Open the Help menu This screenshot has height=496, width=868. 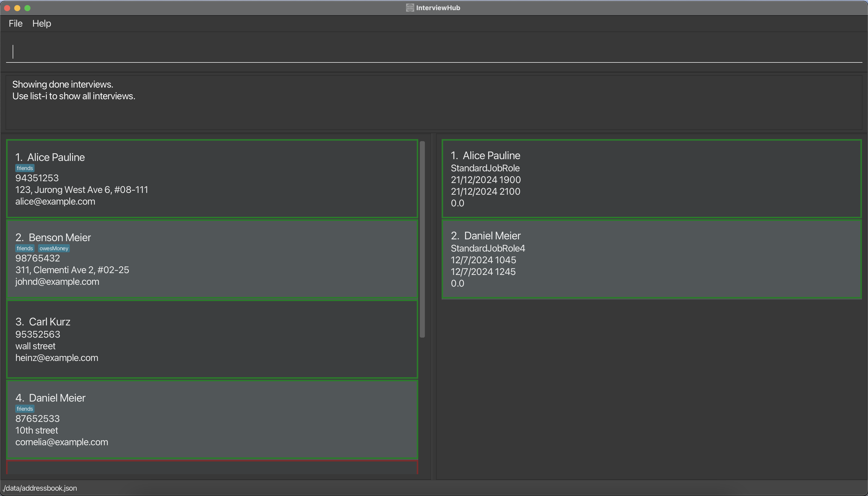[x=42, y=24]
